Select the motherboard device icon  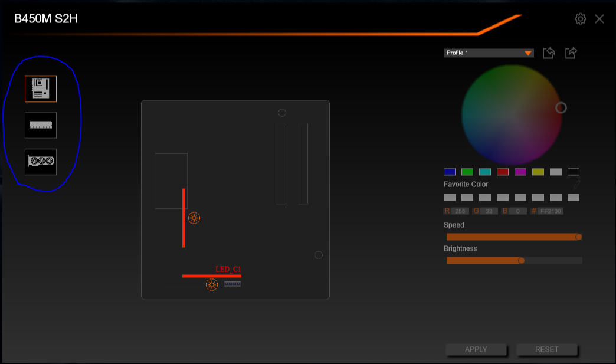pyautogui.click(x=41, y=88)
